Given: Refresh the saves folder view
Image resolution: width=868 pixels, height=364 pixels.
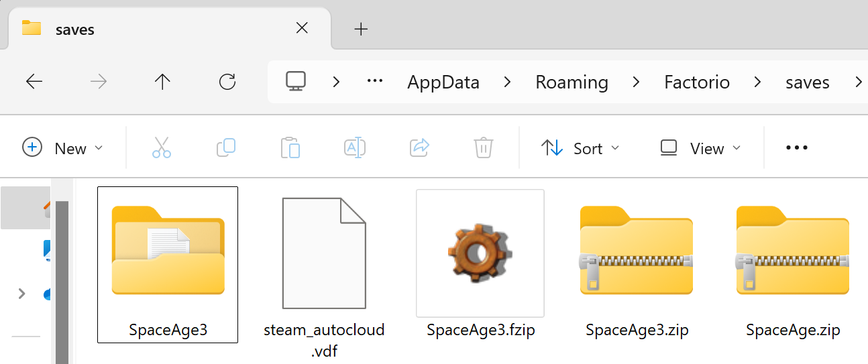Looking at the screenshot, I should [x=227, y=82].
